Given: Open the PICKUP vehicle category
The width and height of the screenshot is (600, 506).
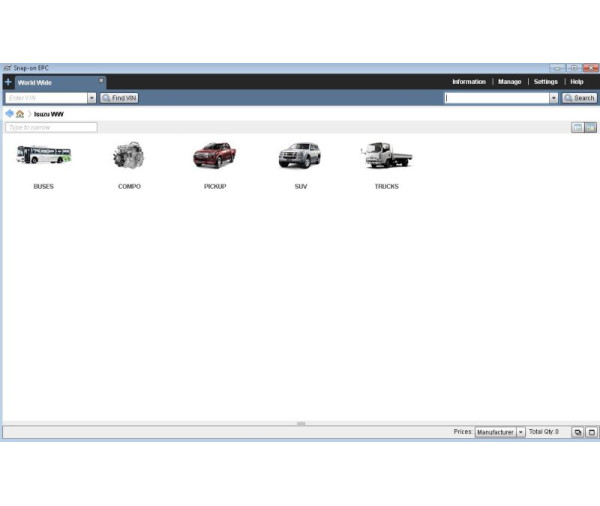Looking at the screenshot, I should (214, 156).
